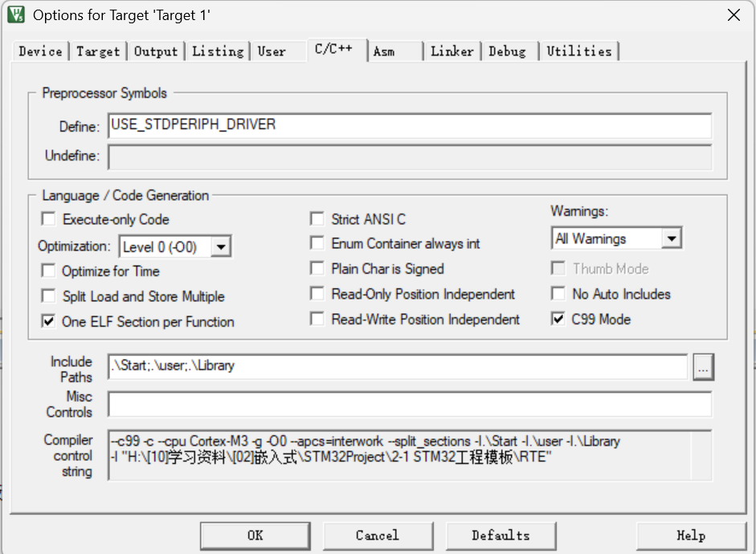
Task: Open the Listing tab
Action: tap(218, 51)
